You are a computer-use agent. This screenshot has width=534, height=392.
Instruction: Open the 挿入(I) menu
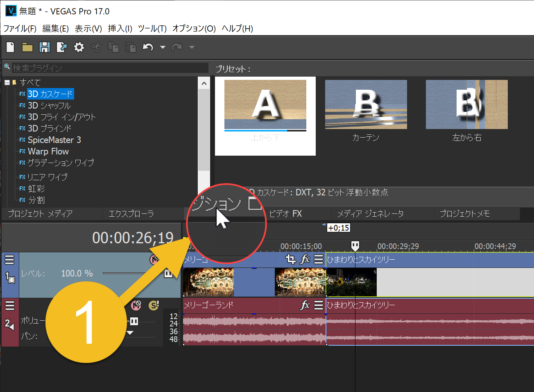(x=120, y=28)
